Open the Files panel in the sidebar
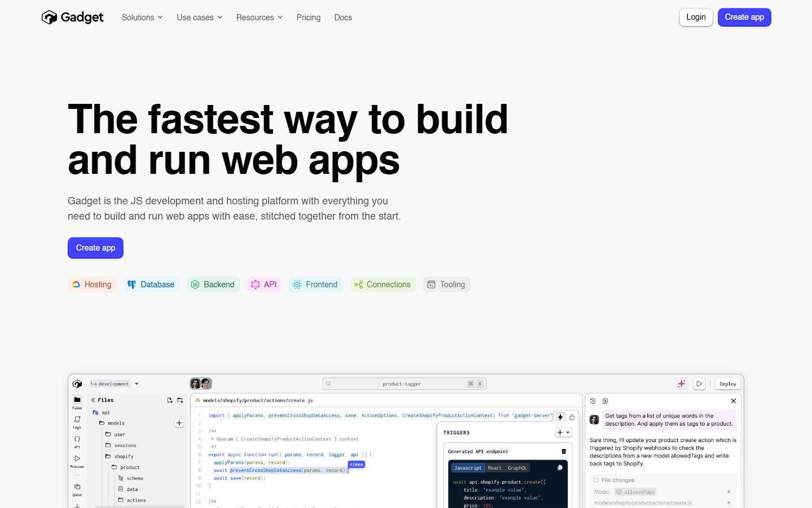This screenshot has width=812, height=508. click(77, 400)
